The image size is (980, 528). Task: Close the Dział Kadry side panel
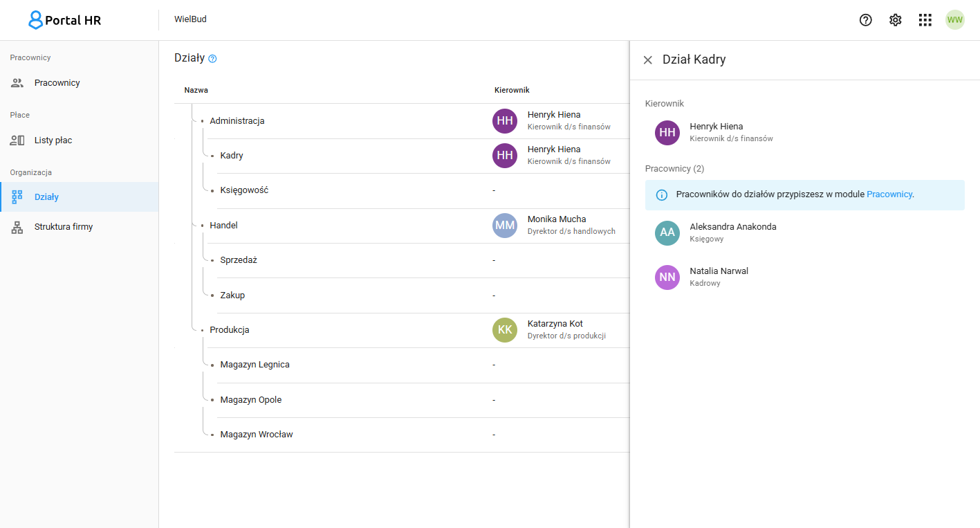pyautogui.click(x=647, y=60)
